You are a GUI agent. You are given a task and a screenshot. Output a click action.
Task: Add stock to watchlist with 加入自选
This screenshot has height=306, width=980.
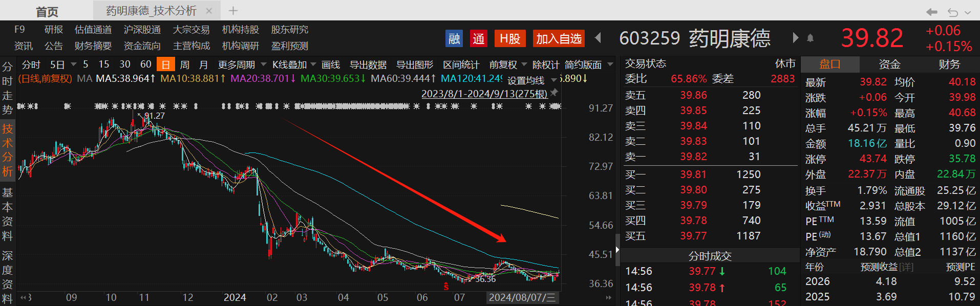559,38
